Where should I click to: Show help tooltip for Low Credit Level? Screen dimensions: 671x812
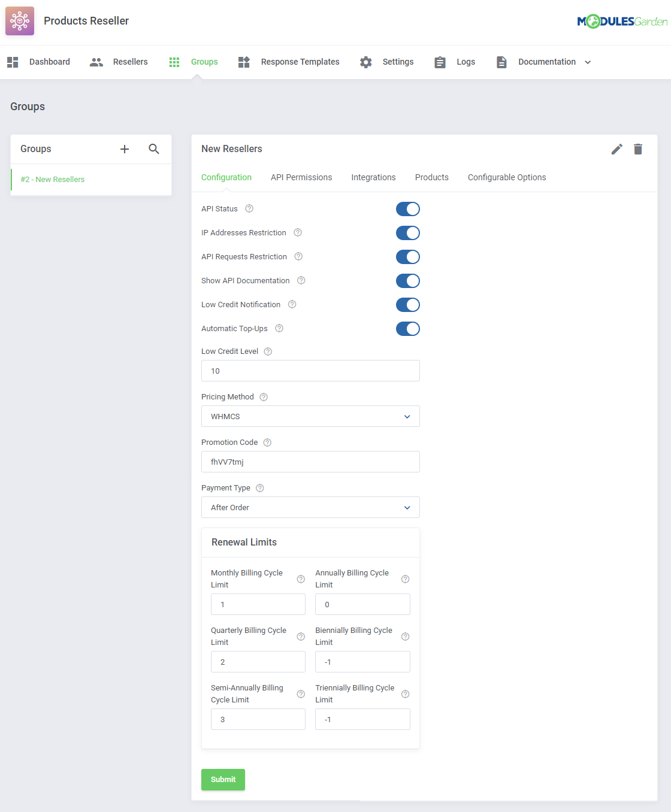click(268, 352)
